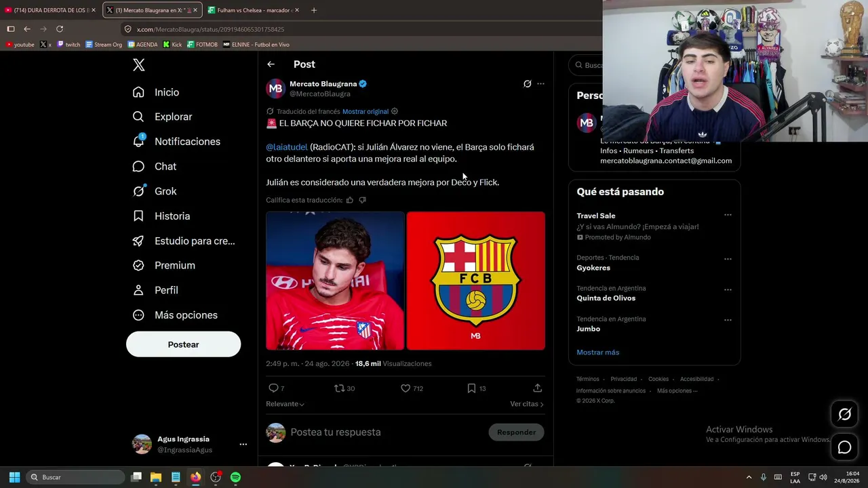Open the @laiatudel mention link
This screenshot has height=488, width=868.
point(287,147)
